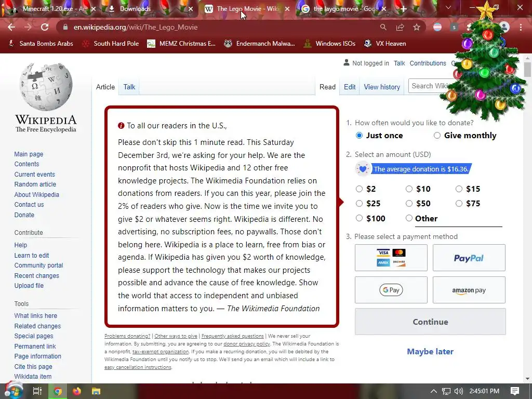Close the Minecraft 1.20.exe tab
The image size is (532, 399).
pos(94,9)
